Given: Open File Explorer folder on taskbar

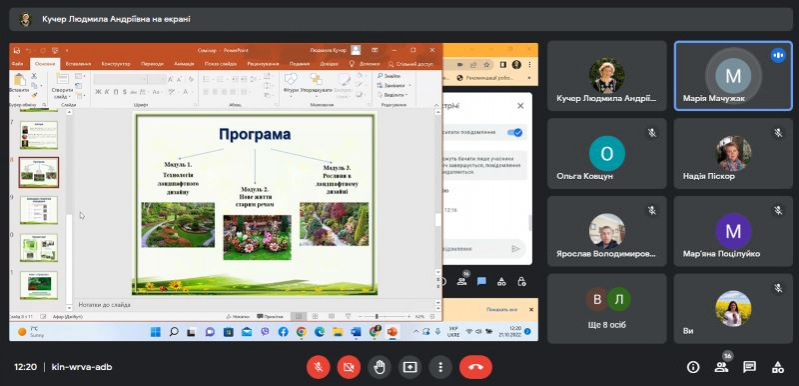Looking at the screenshot, I should 337,332.
